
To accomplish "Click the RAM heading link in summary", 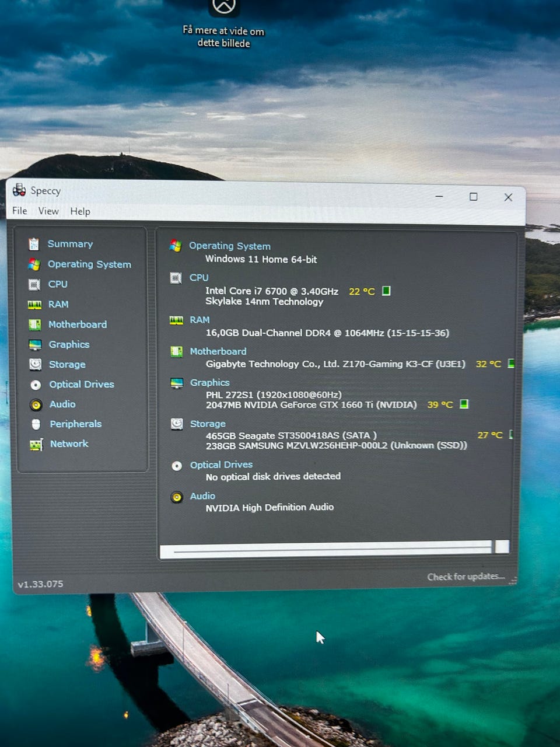I will [199, 320].
